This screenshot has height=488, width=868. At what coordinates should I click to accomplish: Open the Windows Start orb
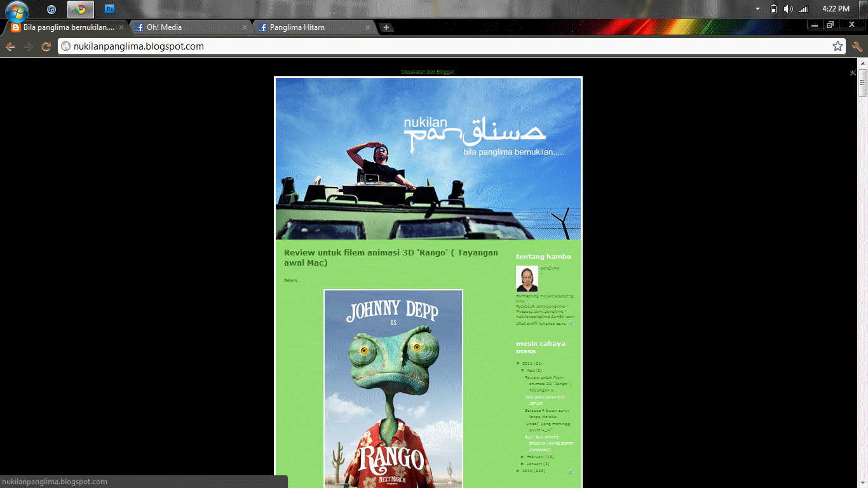point(17,11)
